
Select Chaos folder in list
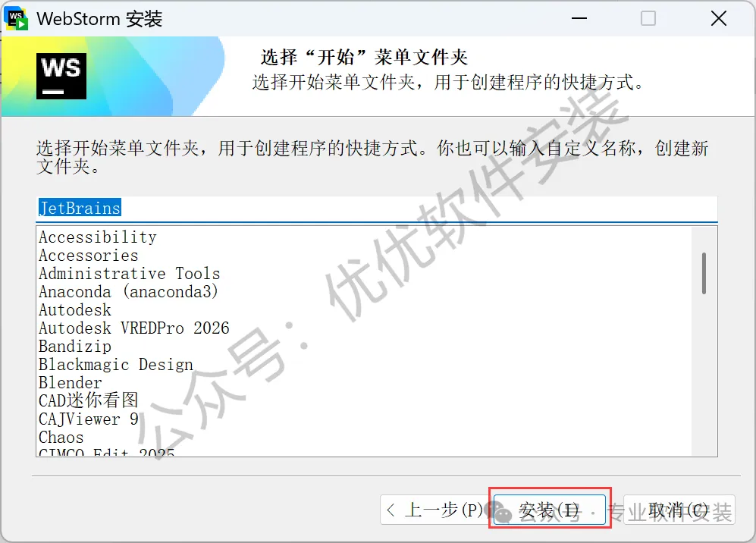pyautogui.click(x=61, y=438)
